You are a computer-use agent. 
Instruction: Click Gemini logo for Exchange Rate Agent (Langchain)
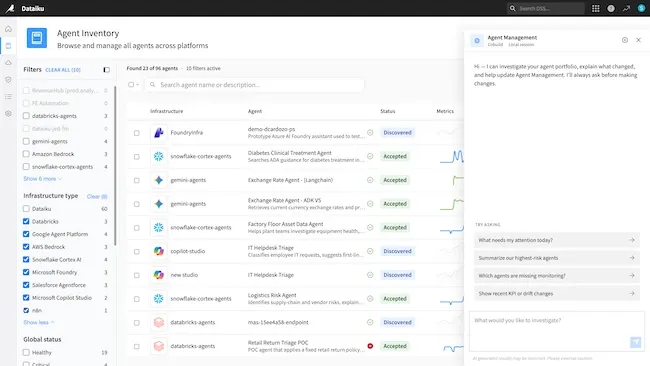point(159,180)
